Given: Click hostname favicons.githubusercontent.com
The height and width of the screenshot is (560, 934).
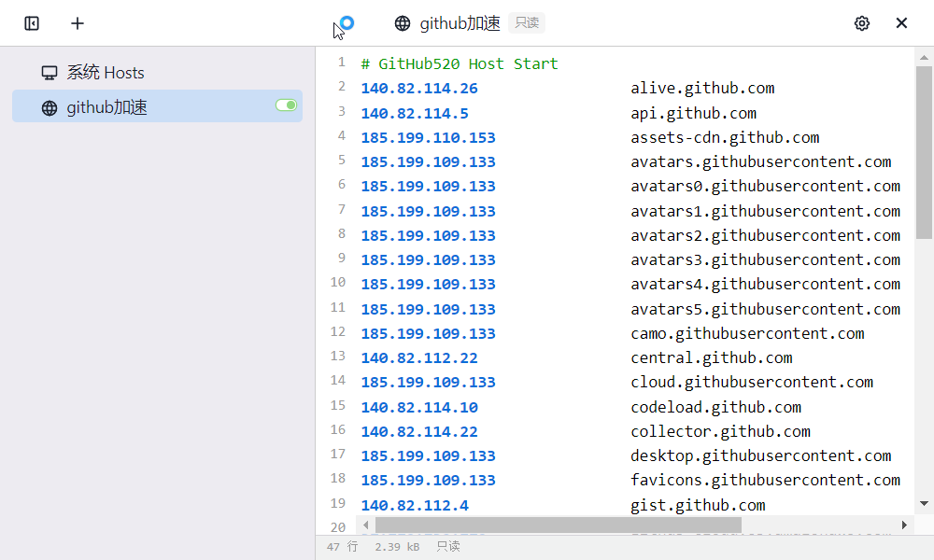Looking at the screenshot, I should [x=766, y=481].
